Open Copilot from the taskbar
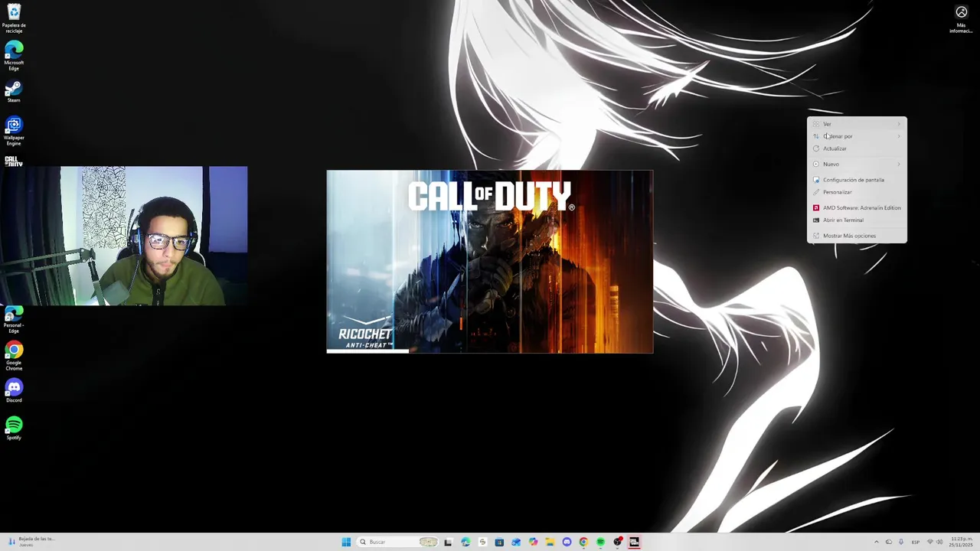Viewport: 980px width, 551px height. click(533, 542)
